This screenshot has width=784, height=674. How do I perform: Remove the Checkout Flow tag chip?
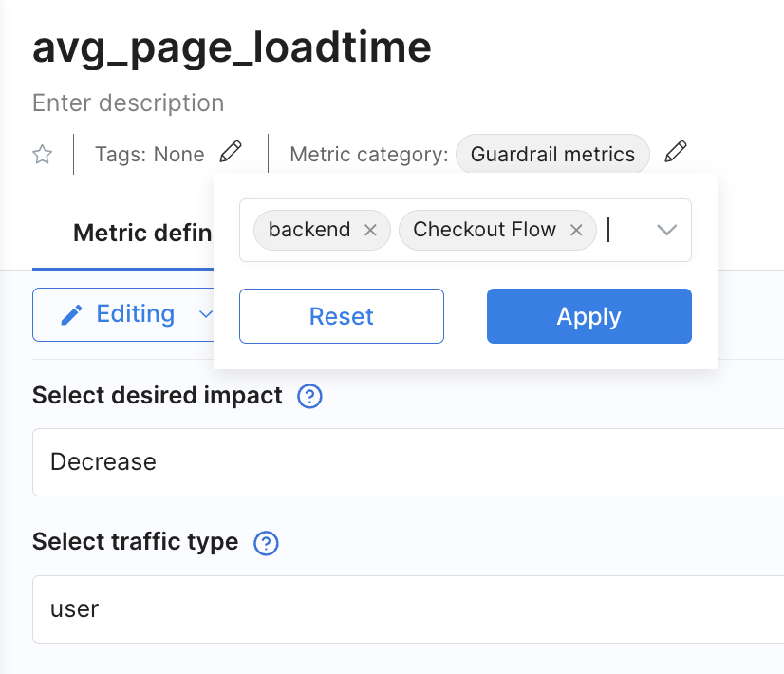(576, 230)
